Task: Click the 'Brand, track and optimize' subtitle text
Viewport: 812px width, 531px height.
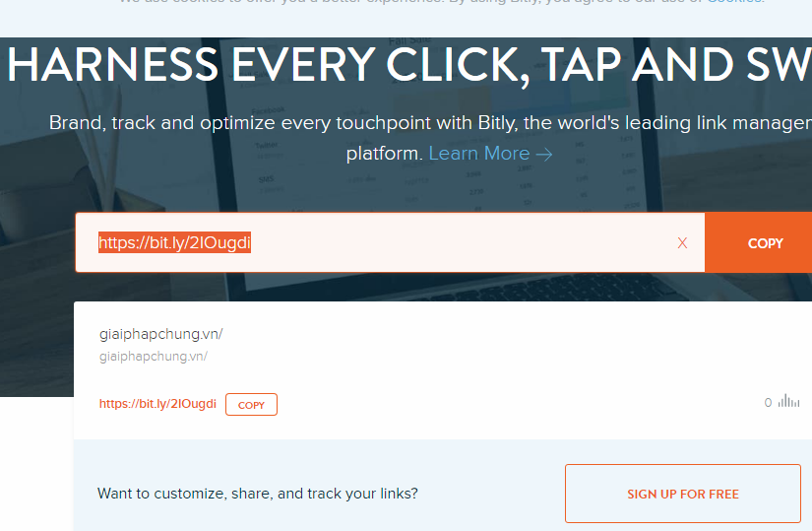Action: pos(430,123)
